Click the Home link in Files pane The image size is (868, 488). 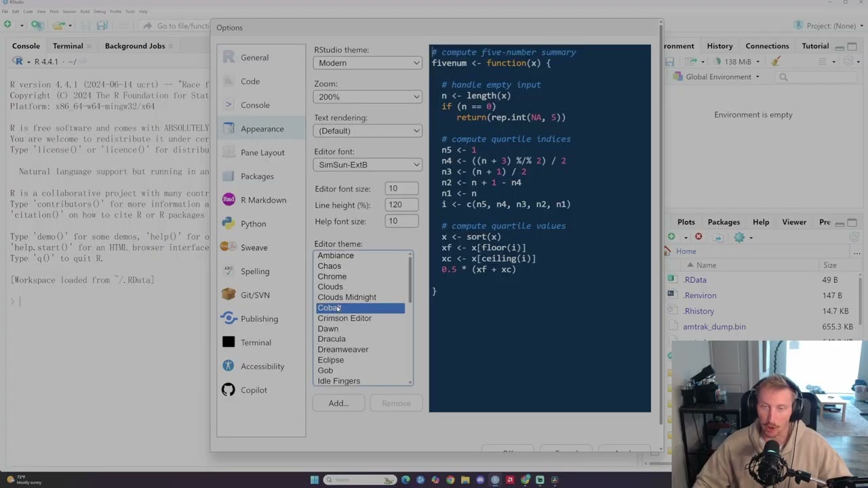point(686,251)
